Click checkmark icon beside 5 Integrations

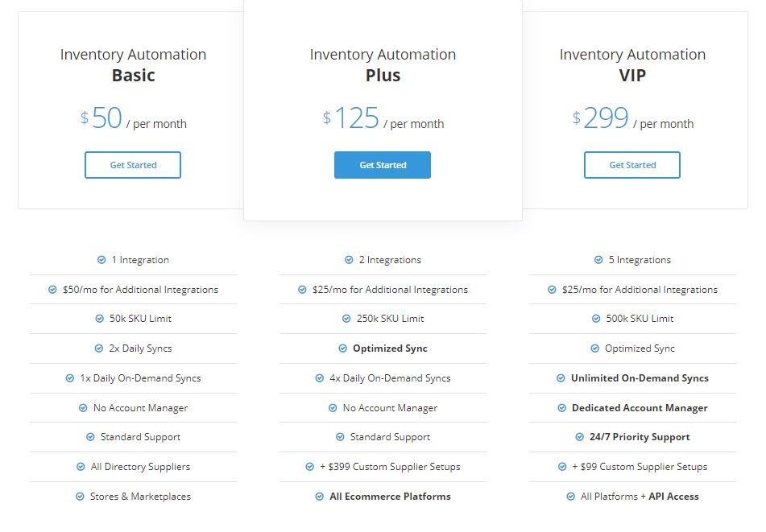pyautogui.click(x=598, y=260)
